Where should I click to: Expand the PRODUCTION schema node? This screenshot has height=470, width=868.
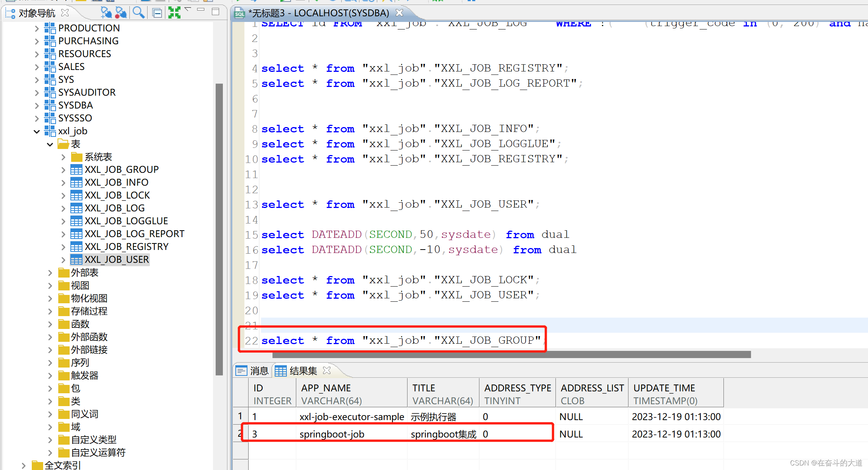click(37, 28)
